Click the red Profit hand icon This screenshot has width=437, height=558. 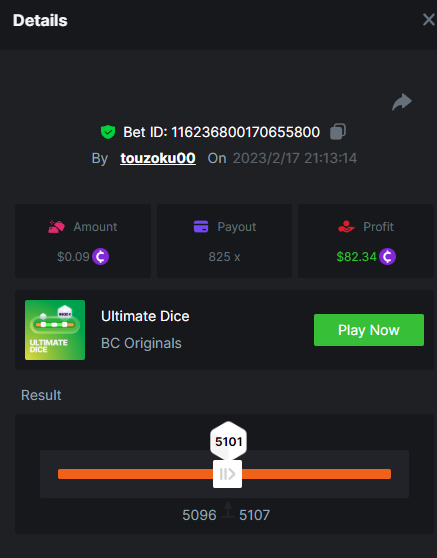coord(346,226)
